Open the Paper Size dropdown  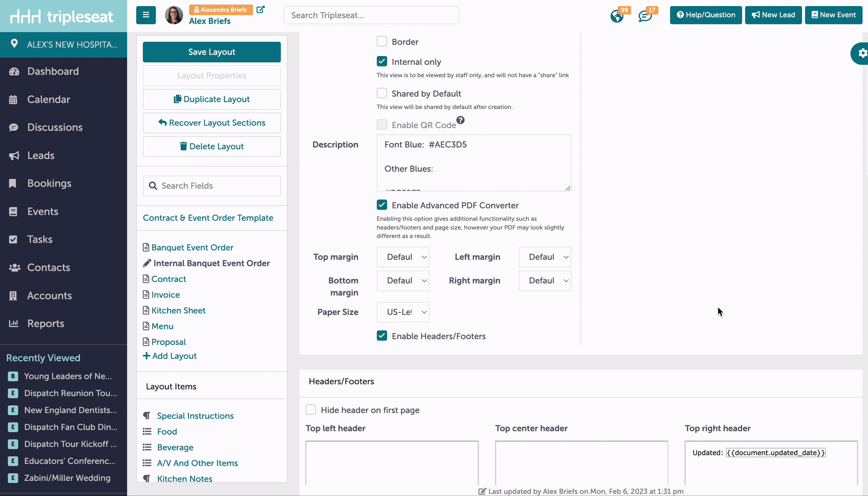[403, 312]
